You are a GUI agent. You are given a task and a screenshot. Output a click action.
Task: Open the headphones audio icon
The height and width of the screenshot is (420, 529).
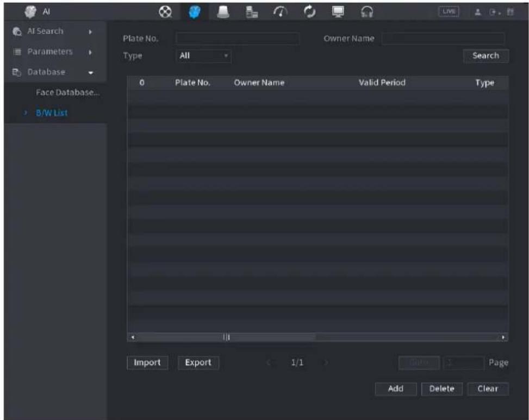pyautogui.click(x=367, y=12)
